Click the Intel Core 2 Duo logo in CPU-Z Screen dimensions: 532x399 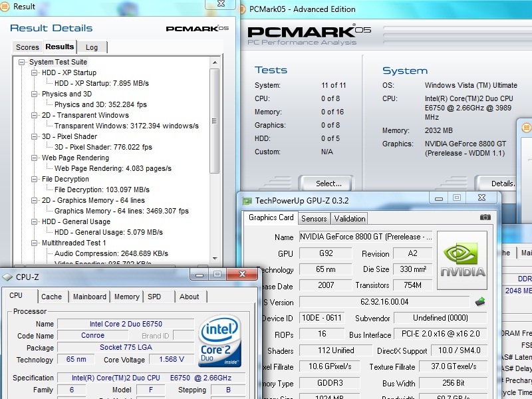(x=220, y=340)
